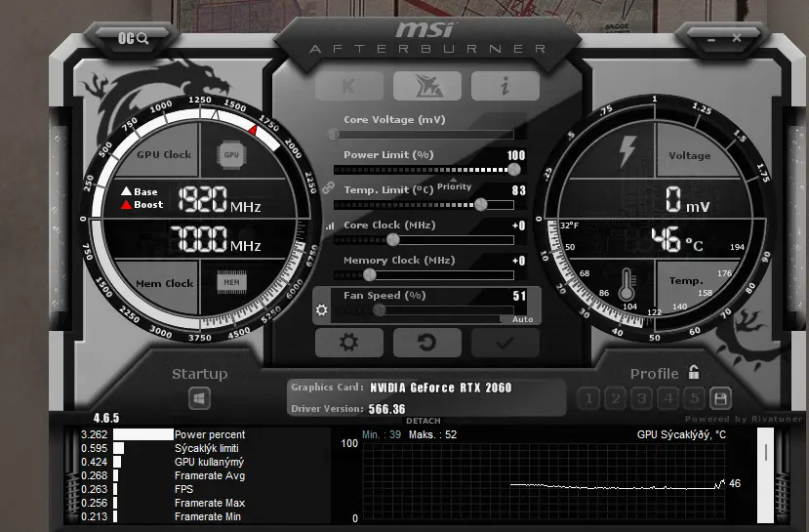Screen dimensions: 809x532
Task: Close the Afterburner window
Action: tap(737, 38)
